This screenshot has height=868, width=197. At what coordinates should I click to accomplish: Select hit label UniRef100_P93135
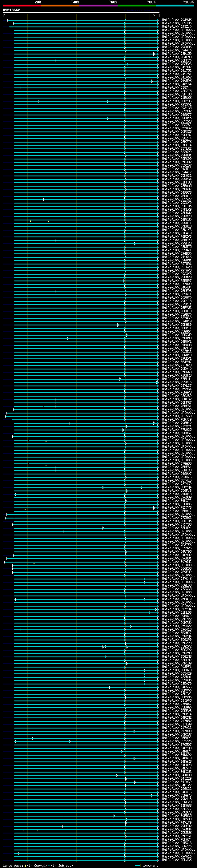click(177, 108)
